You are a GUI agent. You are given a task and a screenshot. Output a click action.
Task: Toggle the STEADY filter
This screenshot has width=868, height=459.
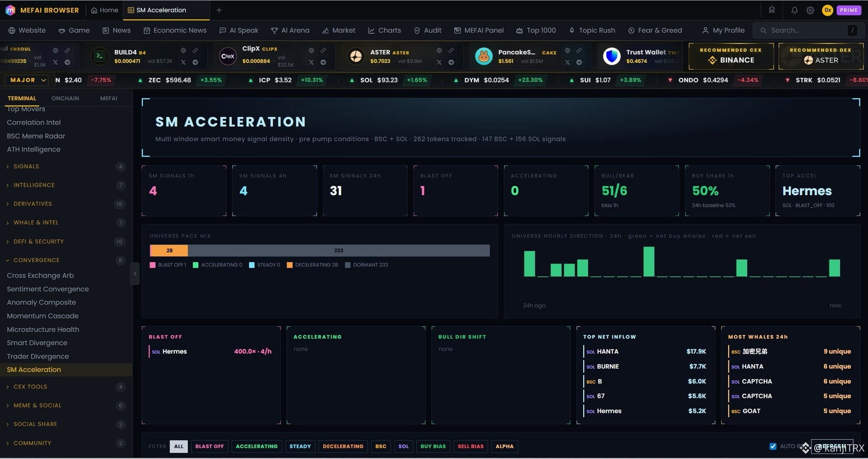pos(300,446)
